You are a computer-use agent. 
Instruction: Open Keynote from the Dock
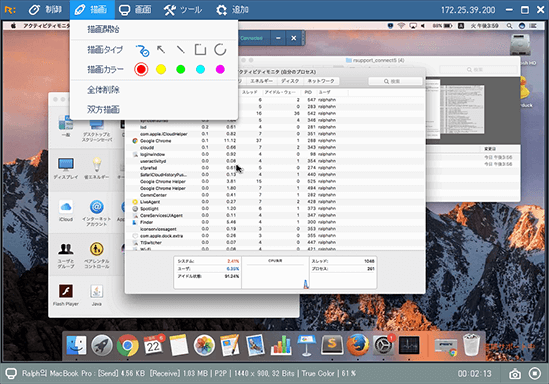[x=307, y=345]
